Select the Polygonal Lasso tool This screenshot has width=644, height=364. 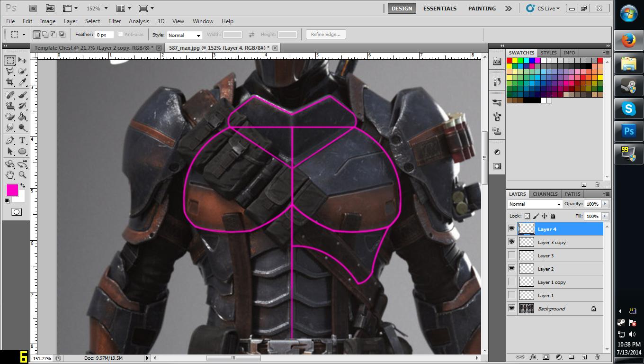pyautogui.click(x=10, y=72)
